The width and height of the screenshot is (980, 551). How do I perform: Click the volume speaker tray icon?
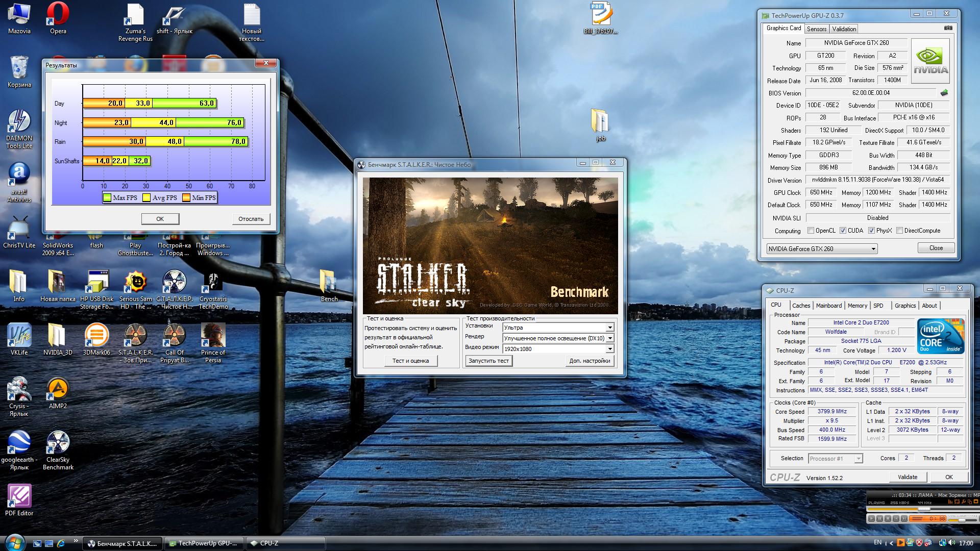(951, 543)
